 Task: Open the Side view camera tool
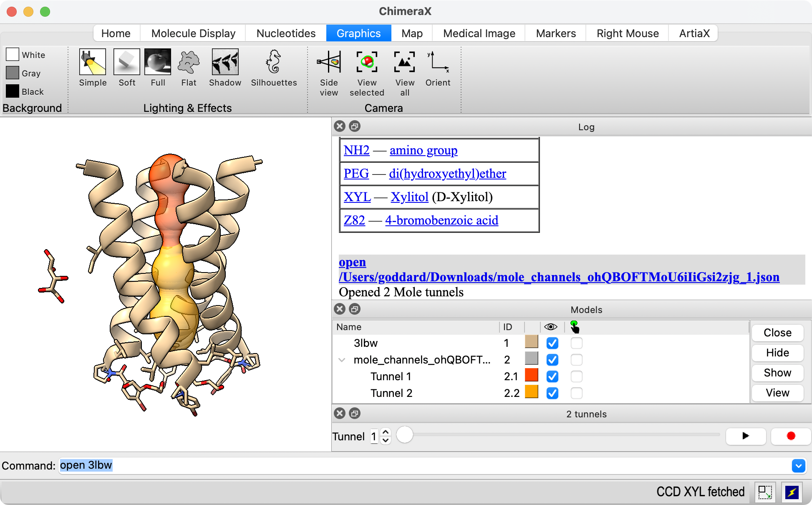point(329,63)
